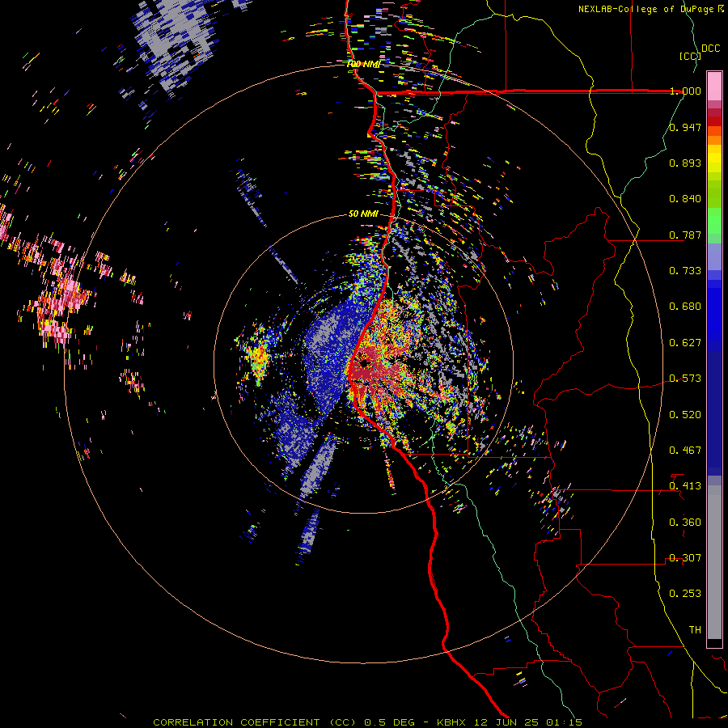Click the KBHX station identifier in caption
The height and width of the screenshot is (728, 728).
451,722
